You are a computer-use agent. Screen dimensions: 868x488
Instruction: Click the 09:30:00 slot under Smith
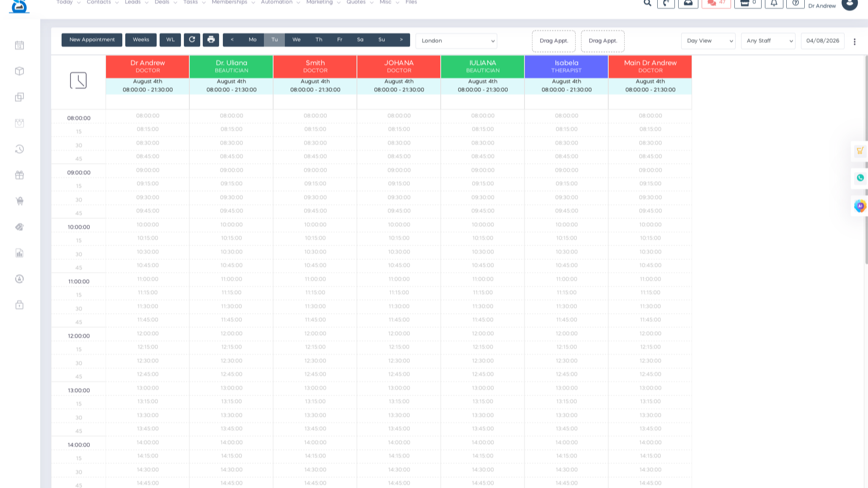(x=315, y=197)
